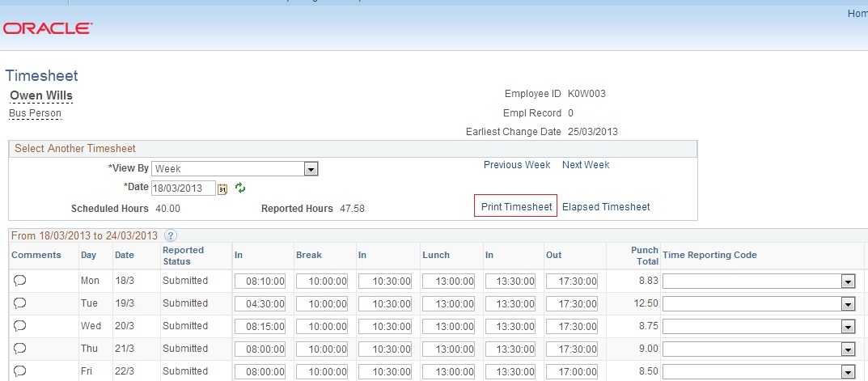Select Monday's punch total 8.83
Image resolution: width=868 pixels, height=381 pixels.
(649, 281)
